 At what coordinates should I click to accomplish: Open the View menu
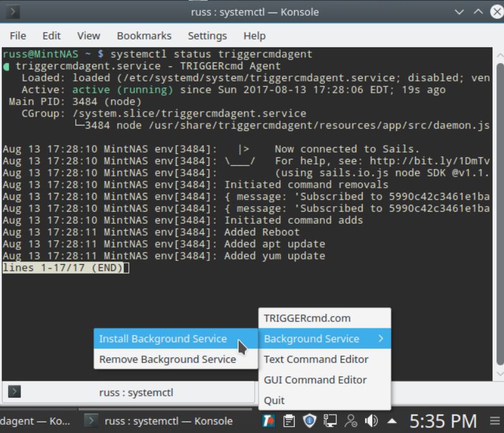[x=88, y=36]
